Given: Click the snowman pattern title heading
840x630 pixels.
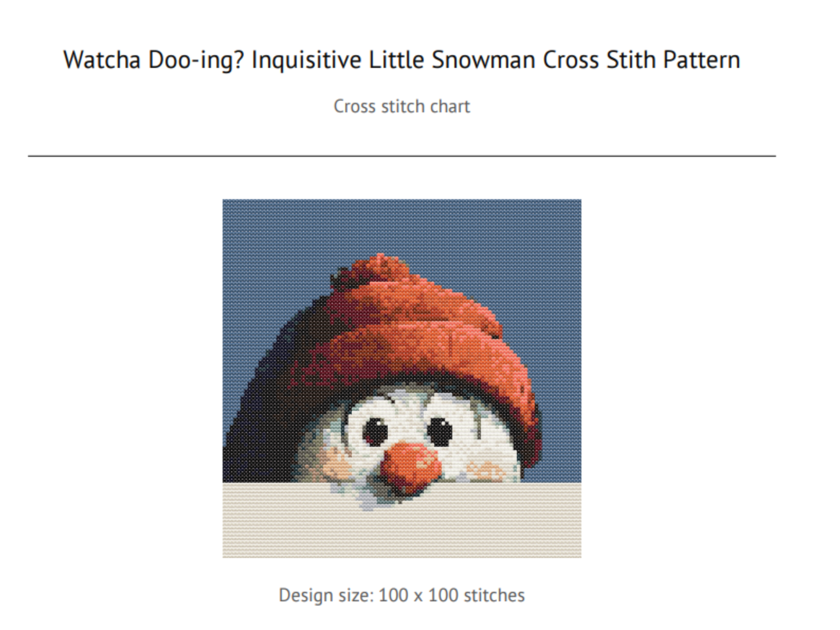Looking at the screenshot, I should pos(402,60).
